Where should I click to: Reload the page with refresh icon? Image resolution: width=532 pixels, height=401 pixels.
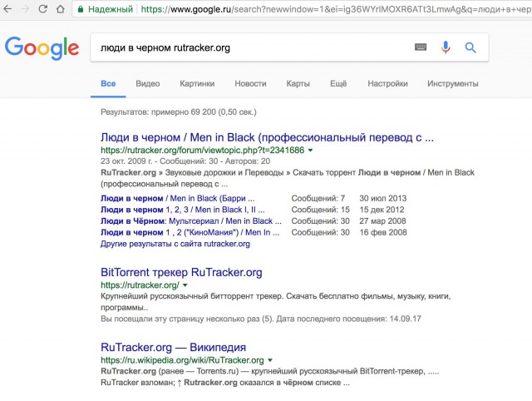(x=42, y=8)
